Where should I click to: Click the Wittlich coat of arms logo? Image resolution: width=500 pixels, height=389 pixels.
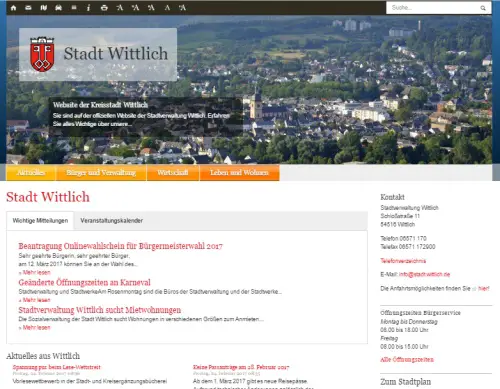(42, 54)
